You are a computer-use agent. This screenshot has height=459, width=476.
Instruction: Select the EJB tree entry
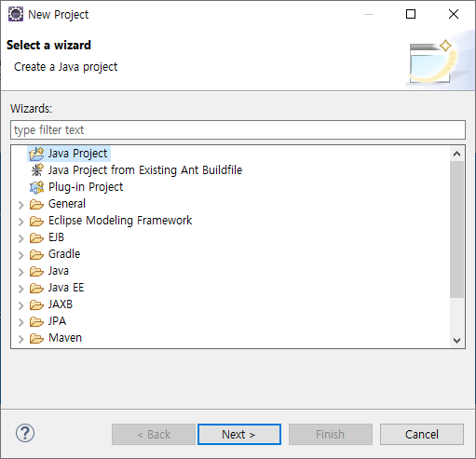56,237
